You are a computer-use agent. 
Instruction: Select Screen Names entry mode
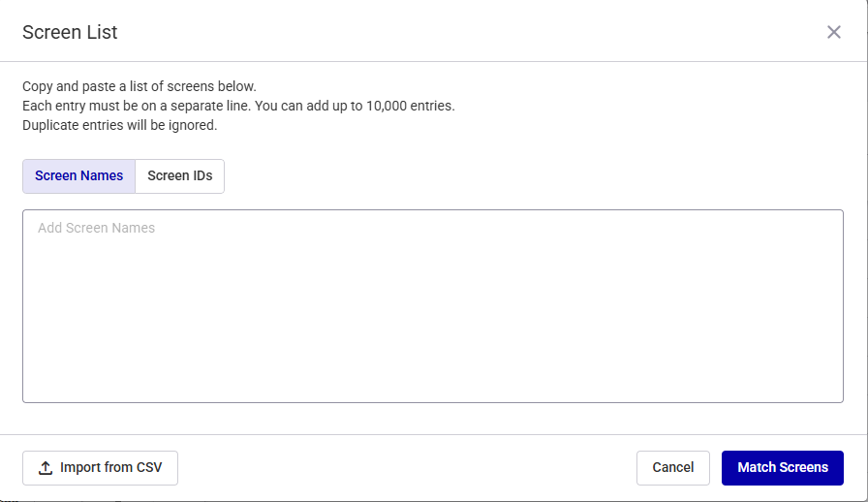[x=78, y=176]
